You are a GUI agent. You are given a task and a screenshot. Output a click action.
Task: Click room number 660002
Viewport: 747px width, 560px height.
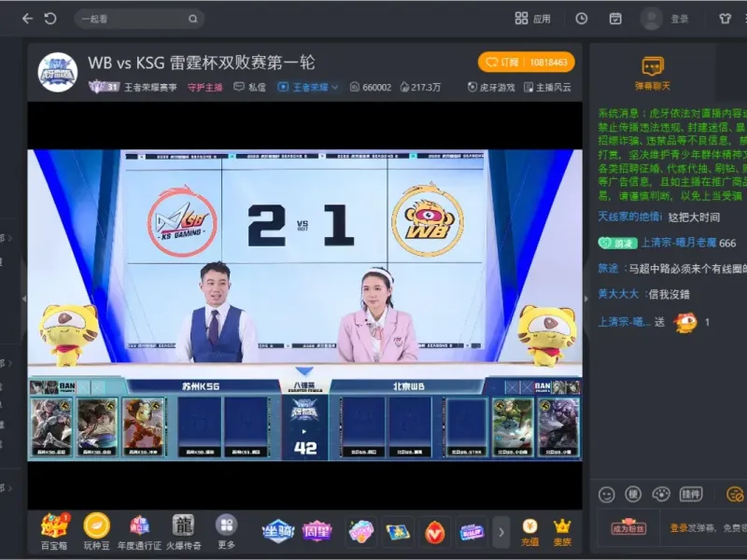(371, 87)
